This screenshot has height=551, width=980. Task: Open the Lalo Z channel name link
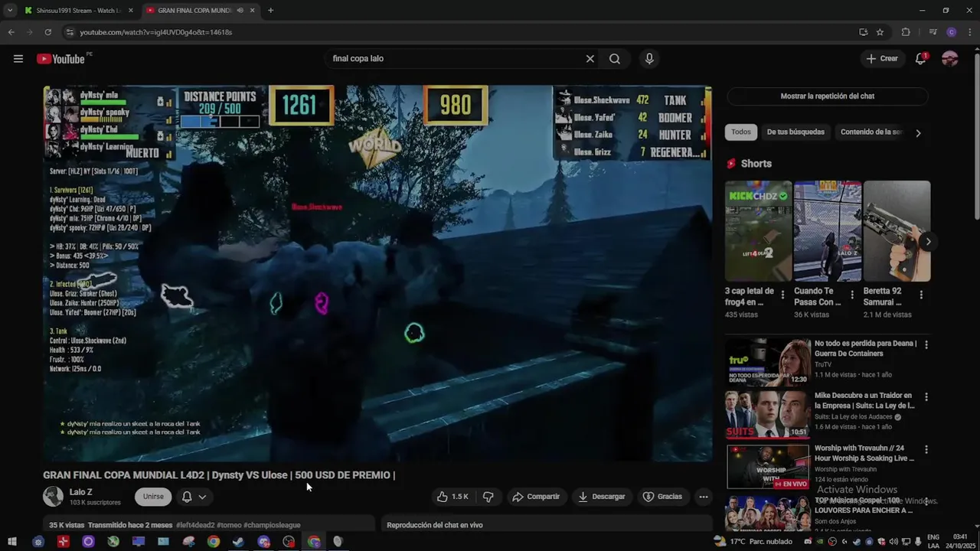point(80,492)
